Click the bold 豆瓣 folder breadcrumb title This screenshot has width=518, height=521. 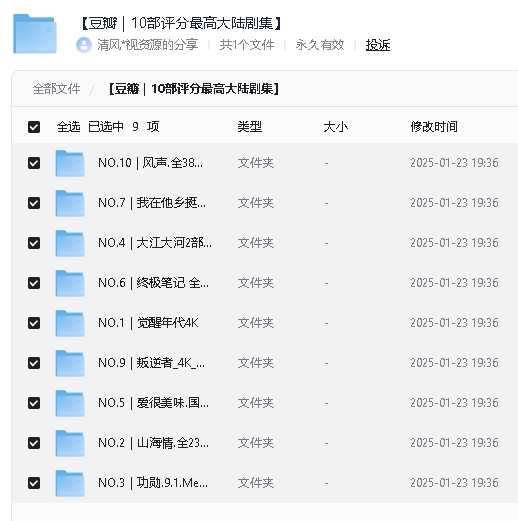tap(194, 89)
